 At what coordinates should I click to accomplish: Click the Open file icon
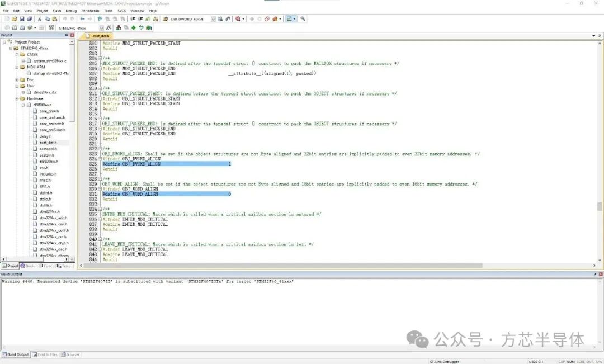click(14, 18)
